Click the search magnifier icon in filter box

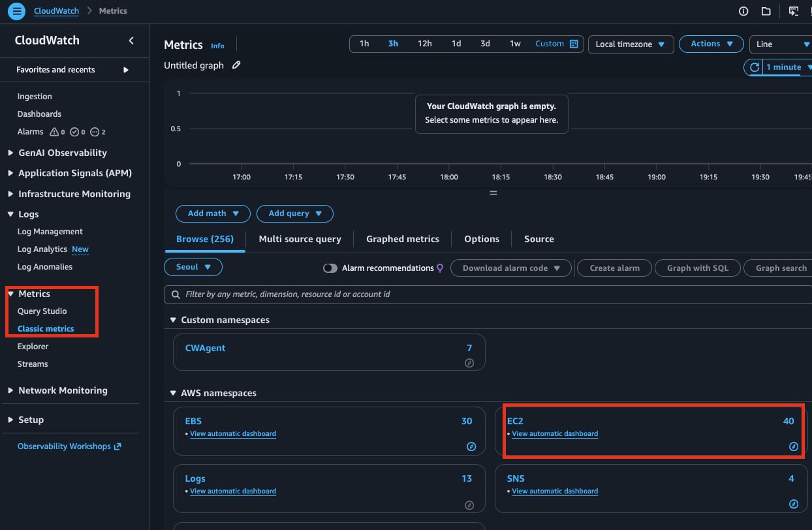(176, 294)
